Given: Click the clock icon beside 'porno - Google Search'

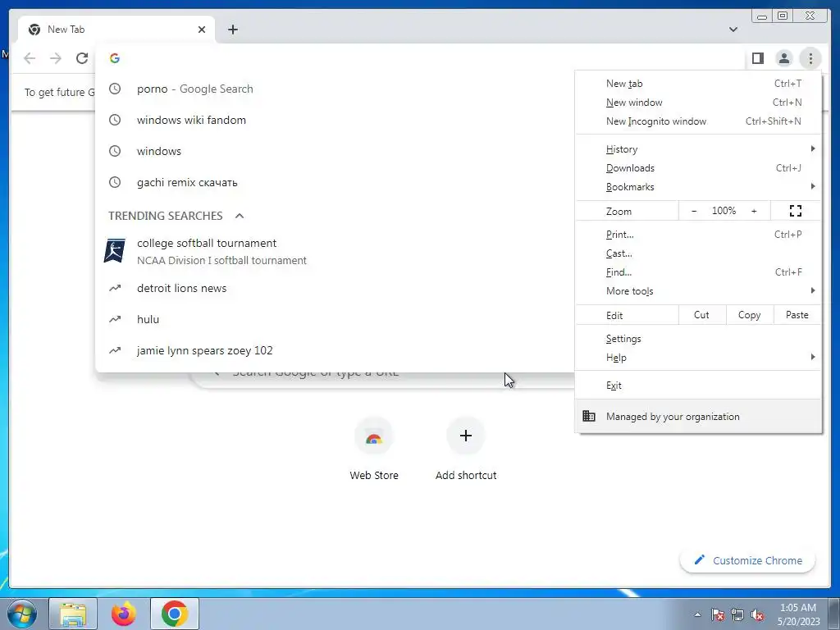Looking at the screenshot, I should [115, 89].
